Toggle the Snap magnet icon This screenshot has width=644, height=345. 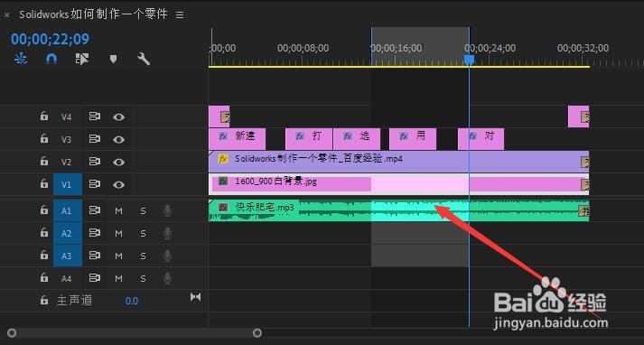coord(51,60)
